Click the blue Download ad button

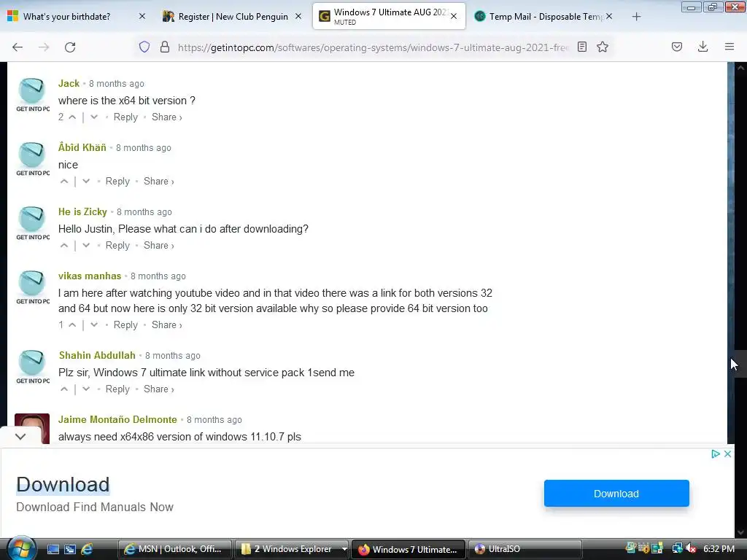[616, 494]
